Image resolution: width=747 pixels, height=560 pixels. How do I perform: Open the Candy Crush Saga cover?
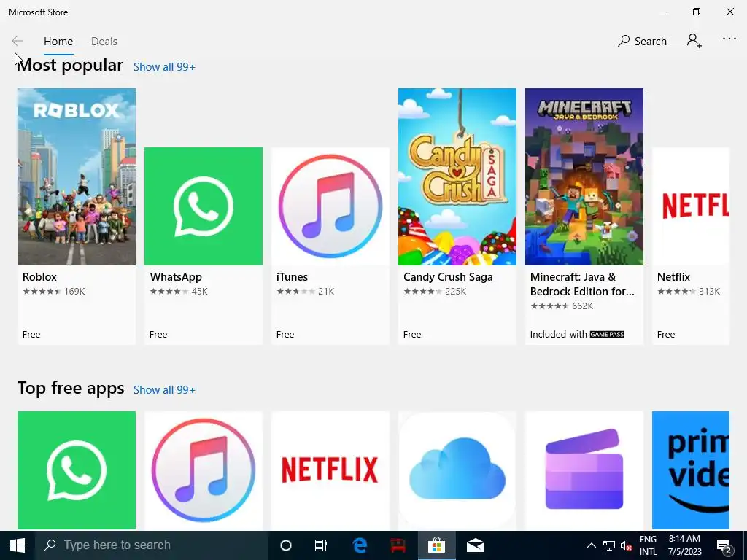(x=457, y=176)
